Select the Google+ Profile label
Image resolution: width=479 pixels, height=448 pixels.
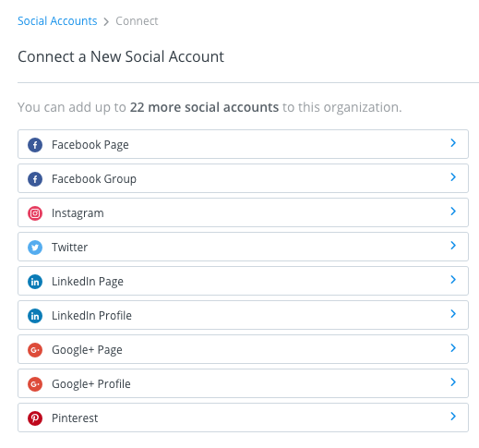pos(91,384)
